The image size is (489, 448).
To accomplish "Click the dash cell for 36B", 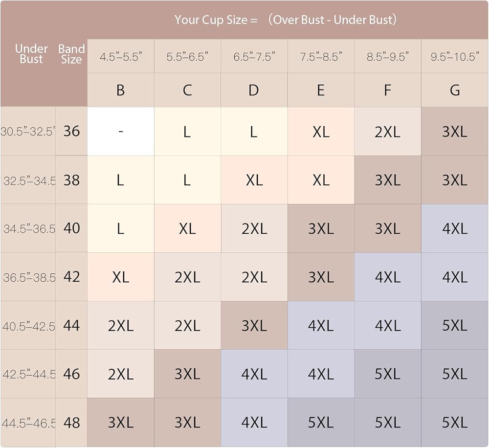I will [120, 132].
